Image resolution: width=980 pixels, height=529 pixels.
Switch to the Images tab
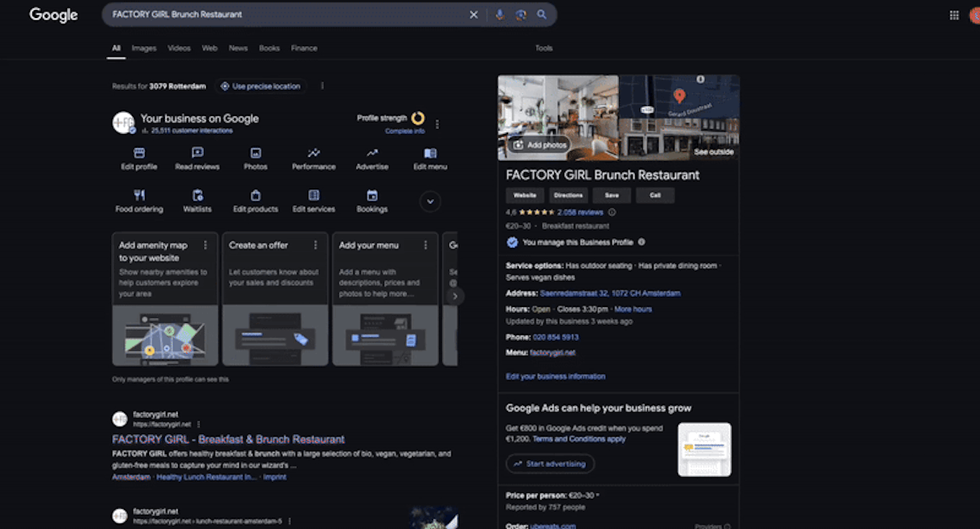pyautogui.click(x=144, y=48)
